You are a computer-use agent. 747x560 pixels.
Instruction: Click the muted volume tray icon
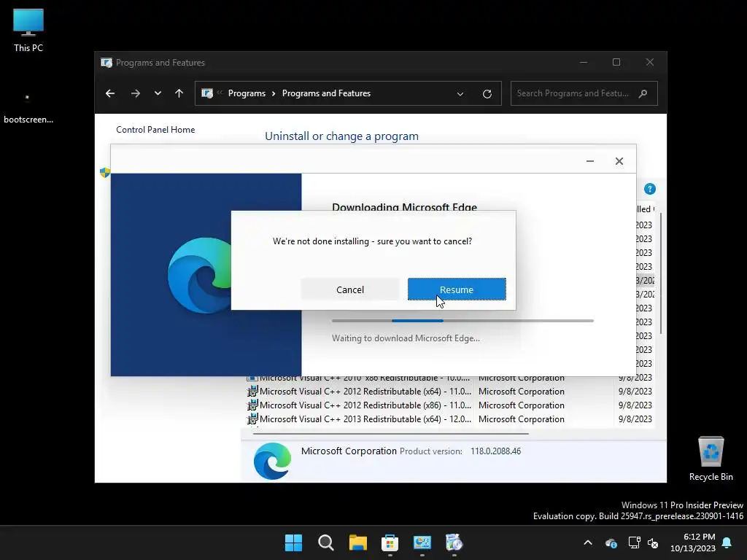[653, 542]
